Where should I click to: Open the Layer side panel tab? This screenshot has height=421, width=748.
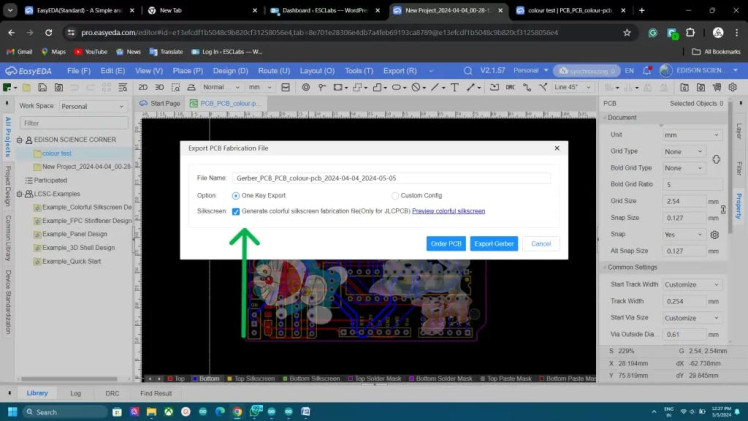739,131
